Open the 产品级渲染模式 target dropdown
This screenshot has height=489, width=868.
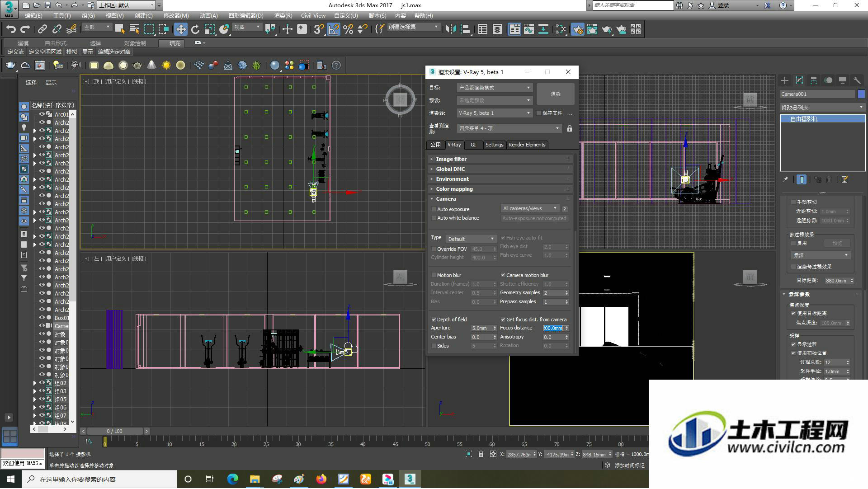495,88
